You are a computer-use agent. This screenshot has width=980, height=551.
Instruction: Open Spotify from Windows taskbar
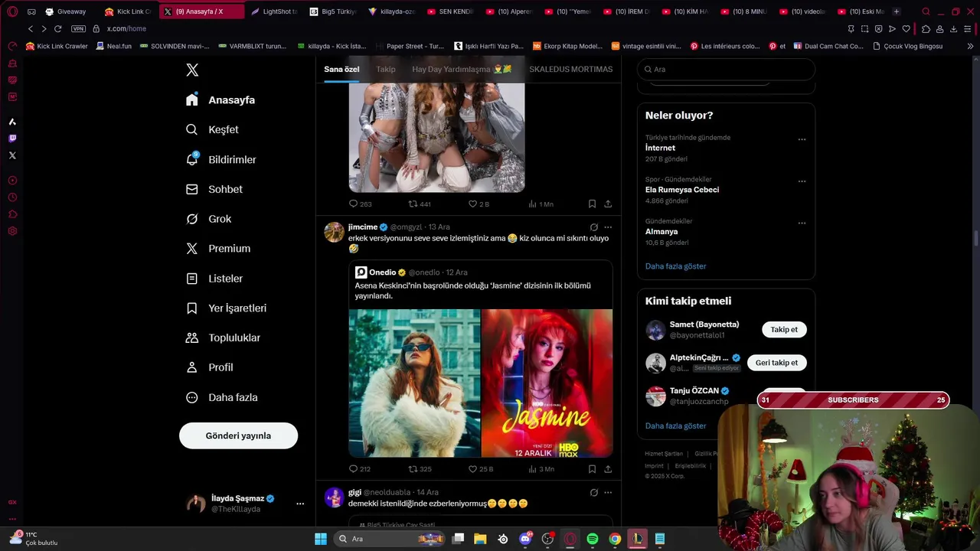(592, 539)
